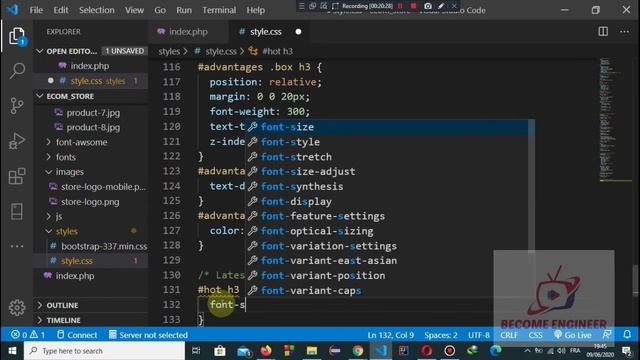Click the styles breadcrumb segment

(169, 51)
